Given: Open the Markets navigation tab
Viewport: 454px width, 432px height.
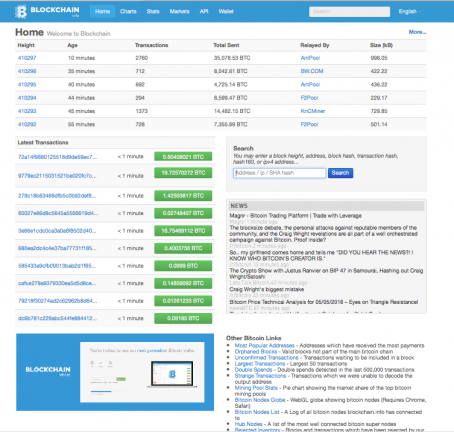Looking at the screenshot, I should point(180,11).
